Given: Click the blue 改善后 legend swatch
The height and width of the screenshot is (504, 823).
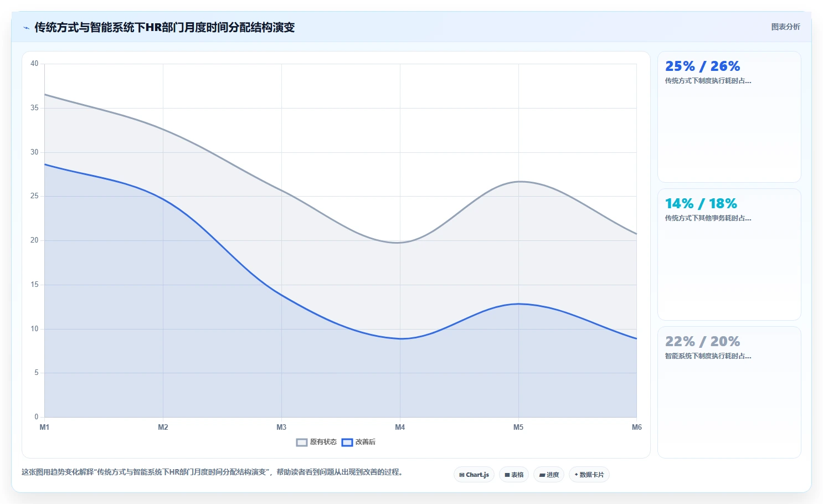Looking at the screenshot, I should tap(347, 442).
